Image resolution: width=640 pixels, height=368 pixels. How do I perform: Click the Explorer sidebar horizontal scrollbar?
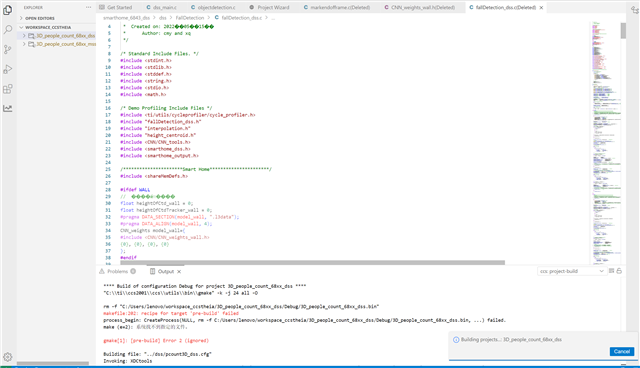53,363
